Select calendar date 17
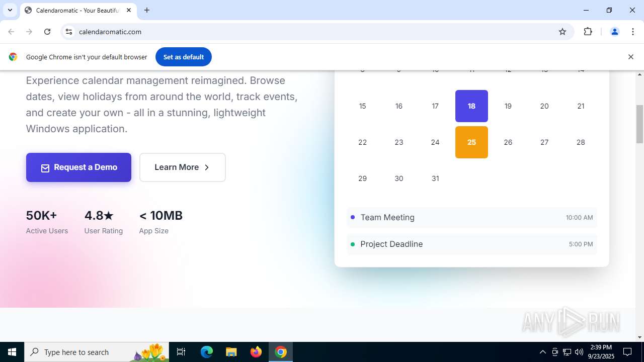 click(x=435, y=106)
